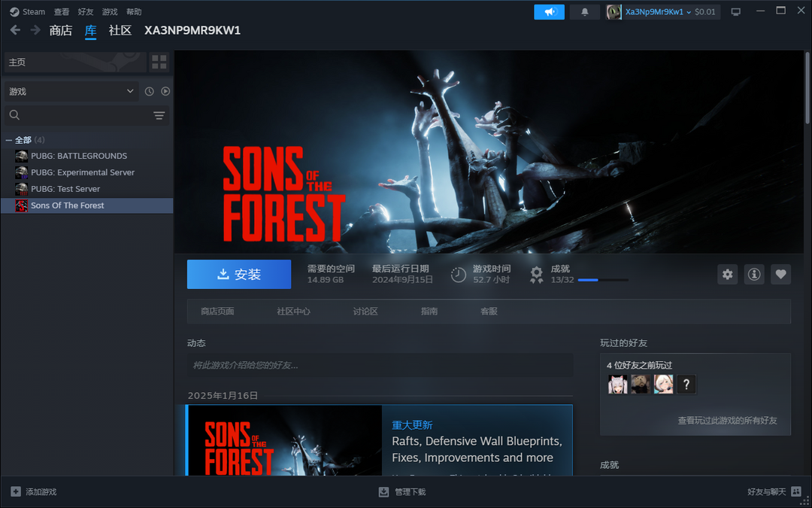812x508 pixels.
Task: Expand the 游戏 category dropdown
Action: [x=71, y=91]
